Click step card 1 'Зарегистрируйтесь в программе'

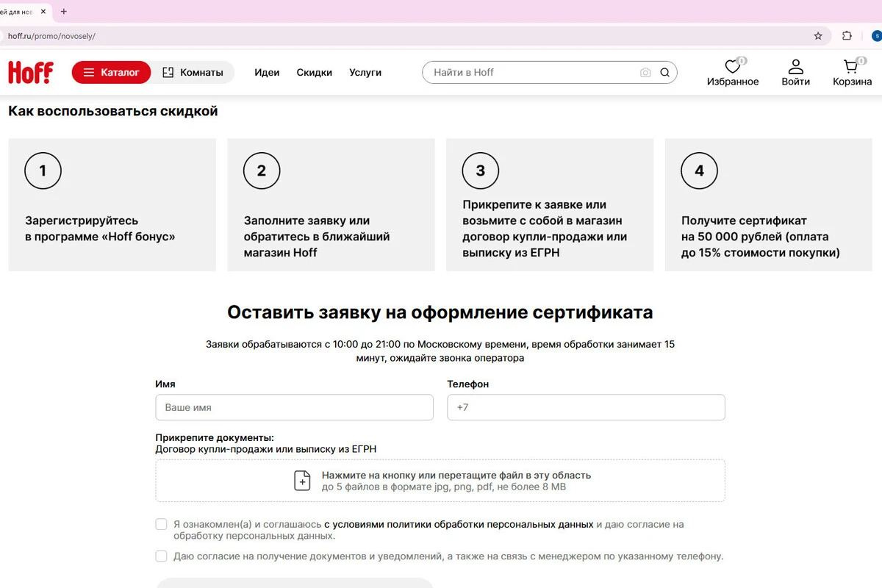pos(112,205)
